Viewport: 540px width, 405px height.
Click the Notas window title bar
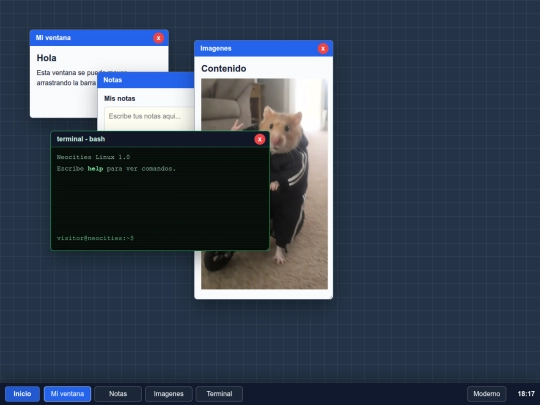point(146,80)
